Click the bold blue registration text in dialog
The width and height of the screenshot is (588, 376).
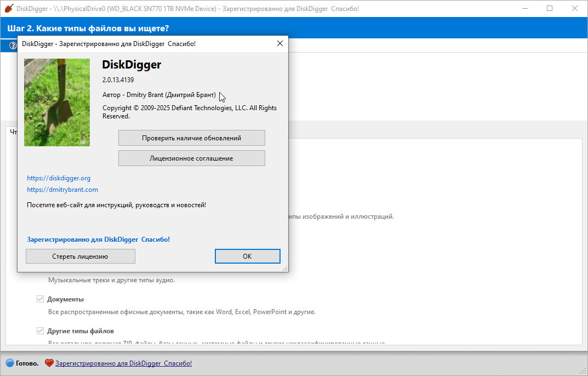coord(98,240)
